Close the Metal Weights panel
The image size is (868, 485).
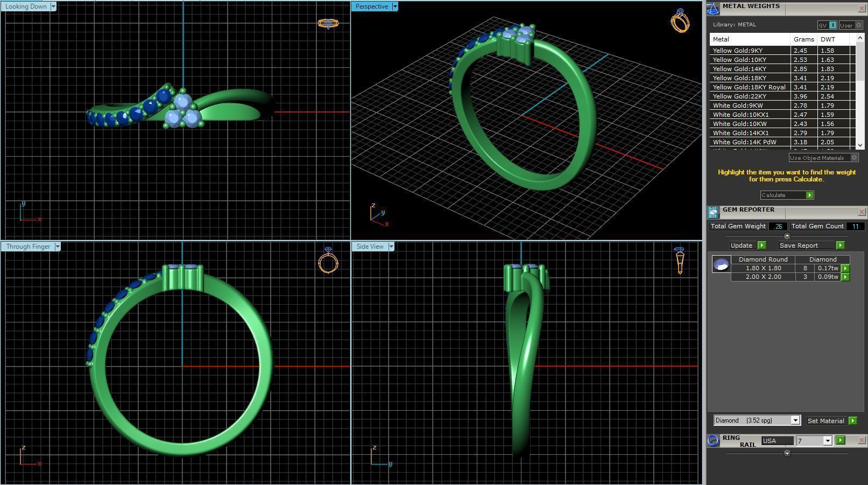tap(862, 9)
